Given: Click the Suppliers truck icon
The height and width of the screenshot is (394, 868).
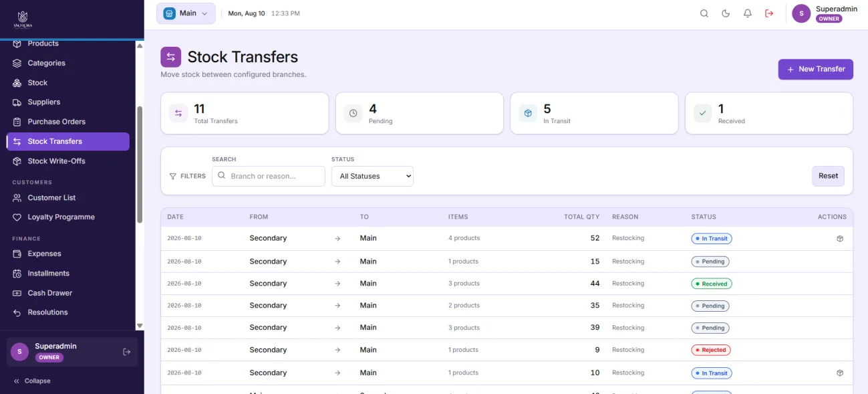Looking at the screenshot, I should [17, 102].
